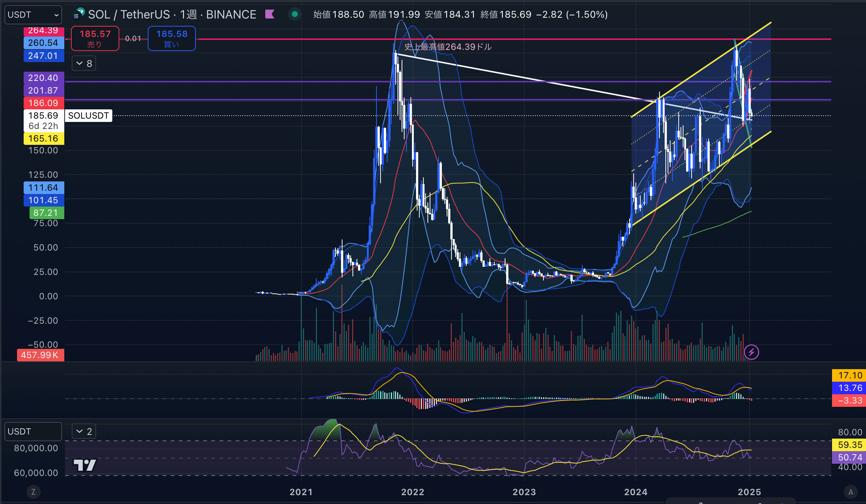Click the USDT label in RSI pane
866x504 pixels.
click(33, 432)
